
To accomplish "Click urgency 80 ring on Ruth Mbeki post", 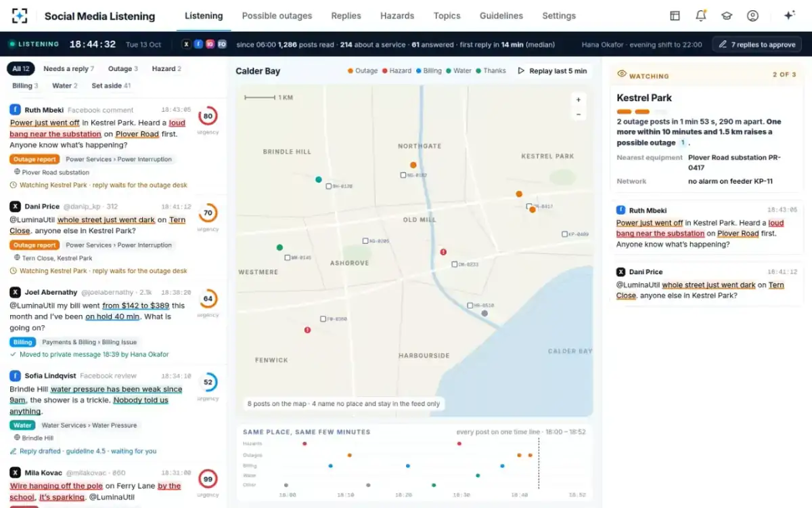I will click(208, 116).
